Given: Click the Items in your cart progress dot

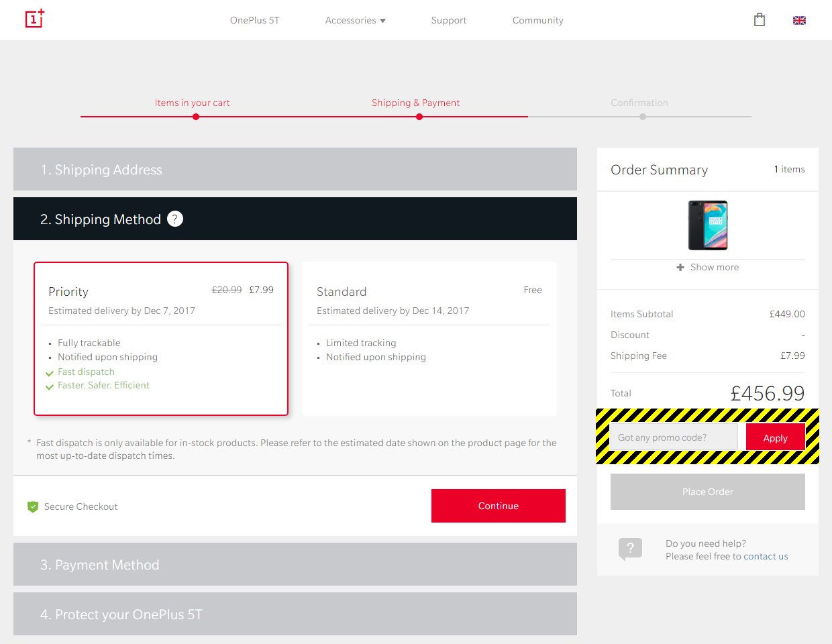Looking at the screenshot, I should [196, 117].
